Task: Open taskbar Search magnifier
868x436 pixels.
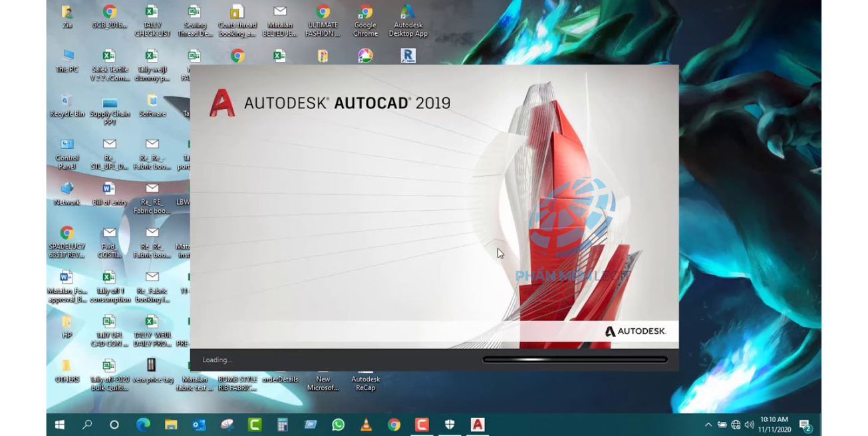Action: [87, 425]
